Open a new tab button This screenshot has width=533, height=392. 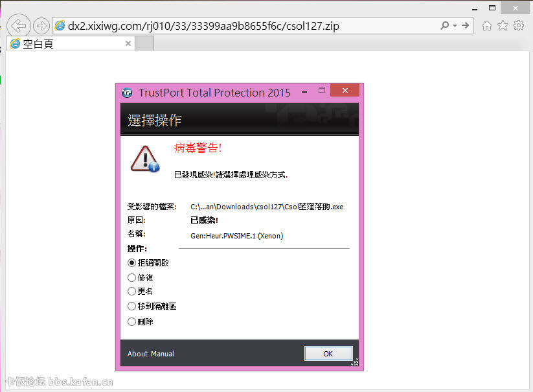pyautogui.click(x=144, y=43)
